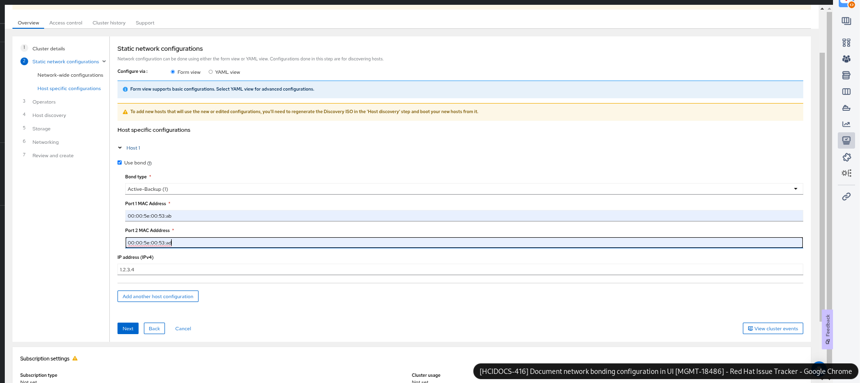The image size is (868, 383).
Task: Go to Operators wizard step
Action: pos(44,102)
